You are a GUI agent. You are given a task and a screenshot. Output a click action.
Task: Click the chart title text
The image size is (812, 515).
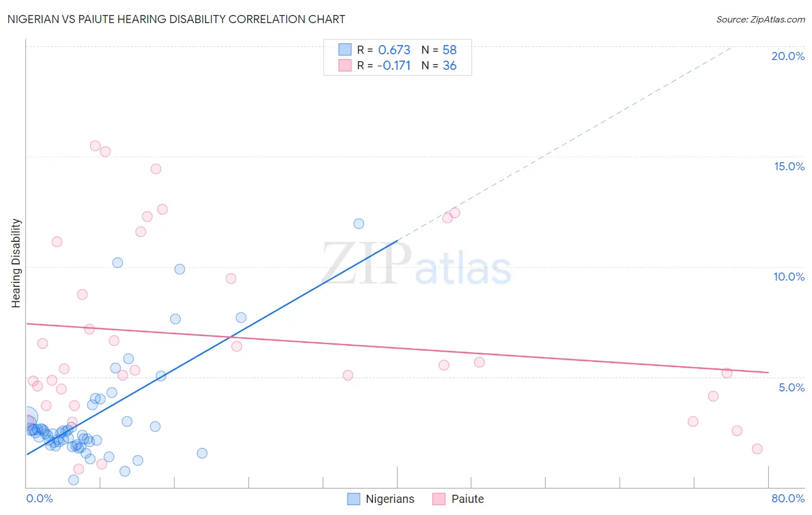pyautogui.click(x=176, y=19)
